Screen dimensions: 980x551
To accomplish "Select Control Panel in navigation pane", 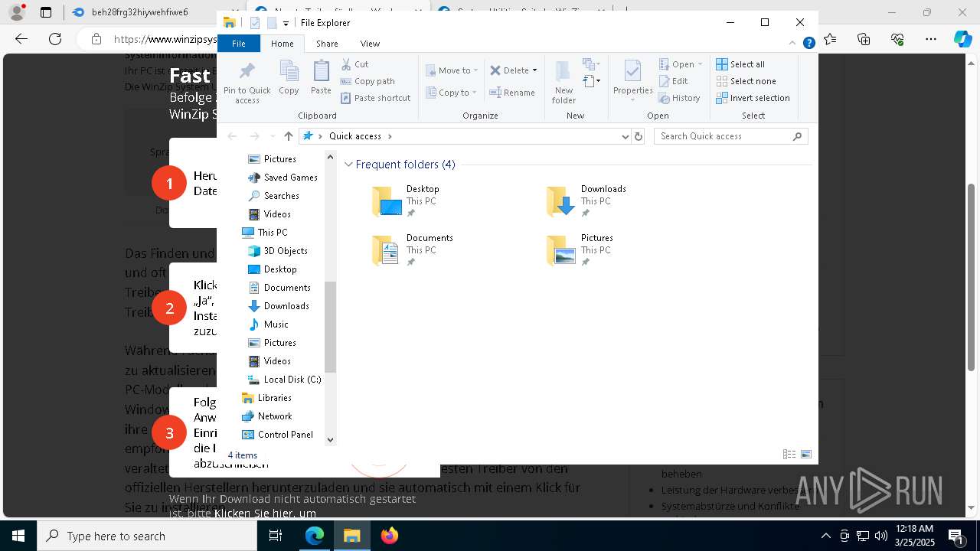I will pos(277,435).
